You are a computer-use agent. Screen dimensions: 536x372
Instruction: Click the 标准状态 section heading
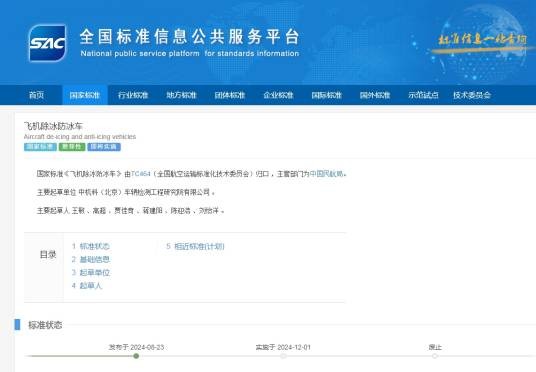coord(45,325)
